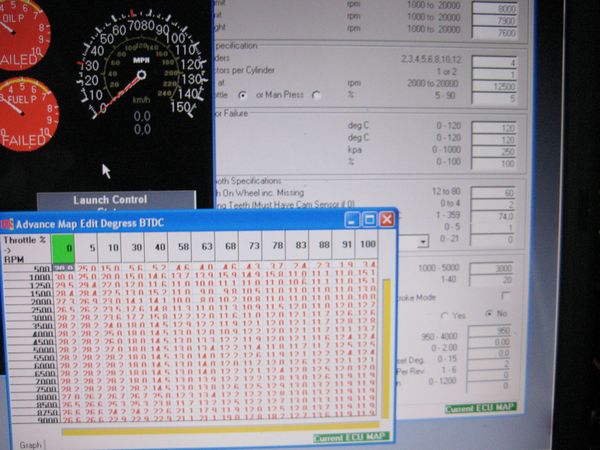The height and width of the screenshot is (450, 600).
Task: Click the percent field showing 5
Action: coord(494,98)
